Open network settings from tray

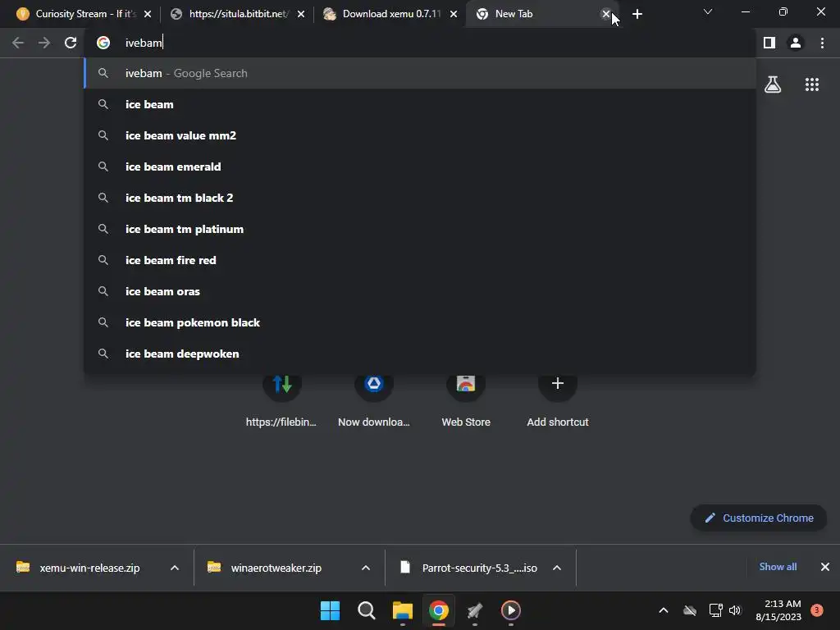coord(715,610)
